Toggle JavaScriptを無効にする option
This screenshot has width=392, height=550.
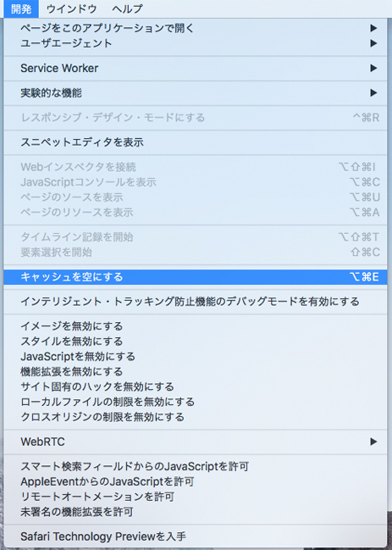pyautogui.click(x=196, y=357)
